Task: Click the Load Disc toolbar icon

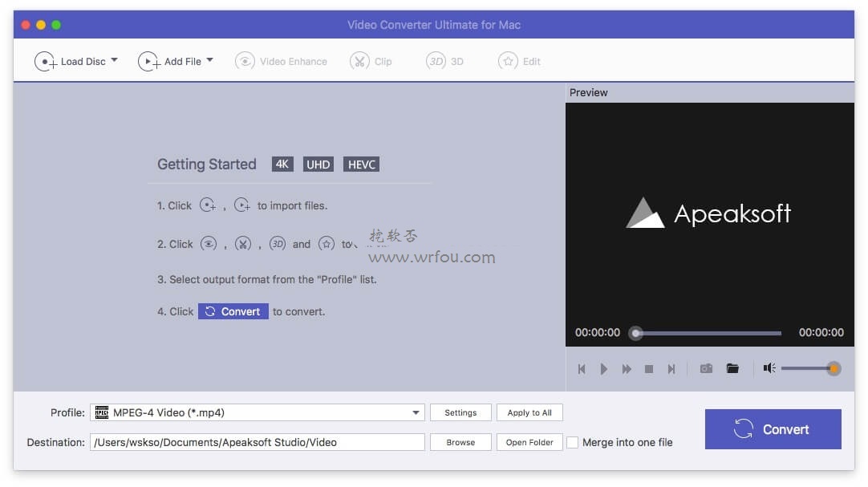Action: click(x=46, y=62)
